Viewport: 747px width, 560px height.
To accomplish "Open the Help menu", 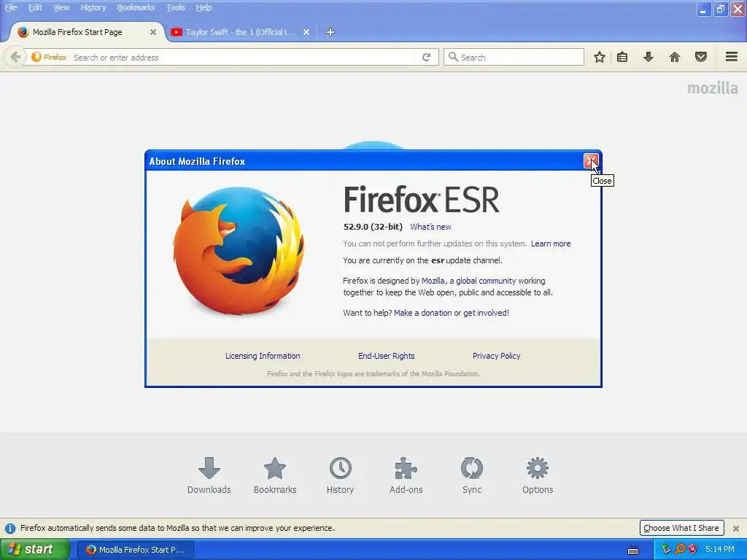I will coord(204,7).
